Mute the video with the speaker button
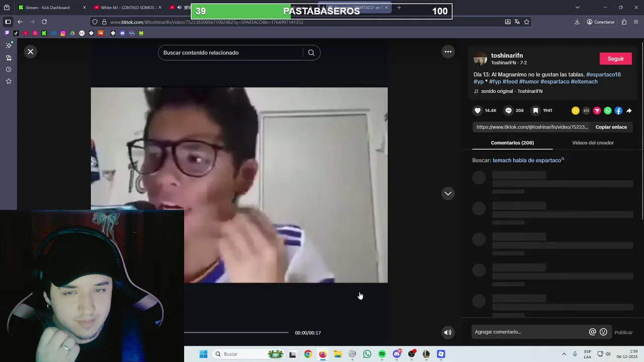This screenshot has height=362, width=644. click(448, 332)
